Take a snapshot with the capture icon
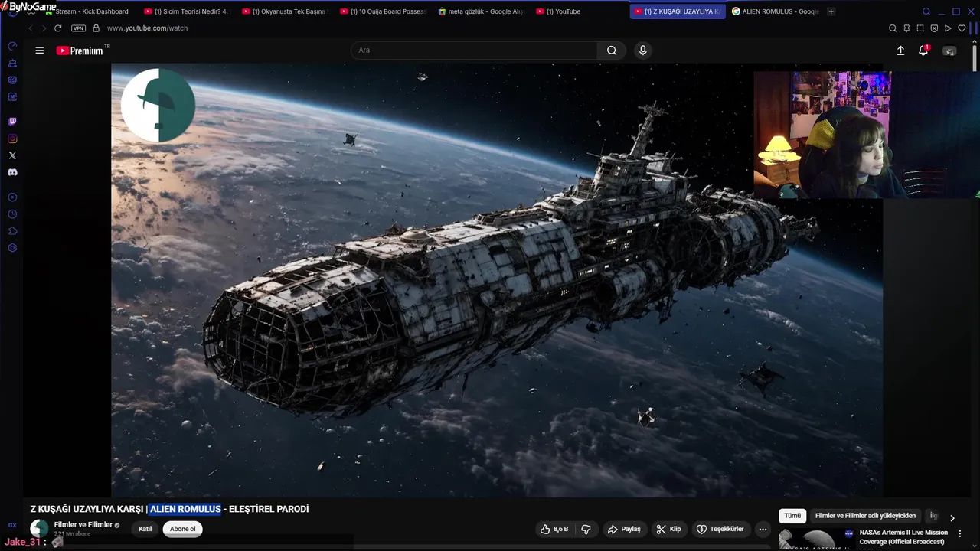The width and height of the screenshot is (980, 551). point(920,28)
